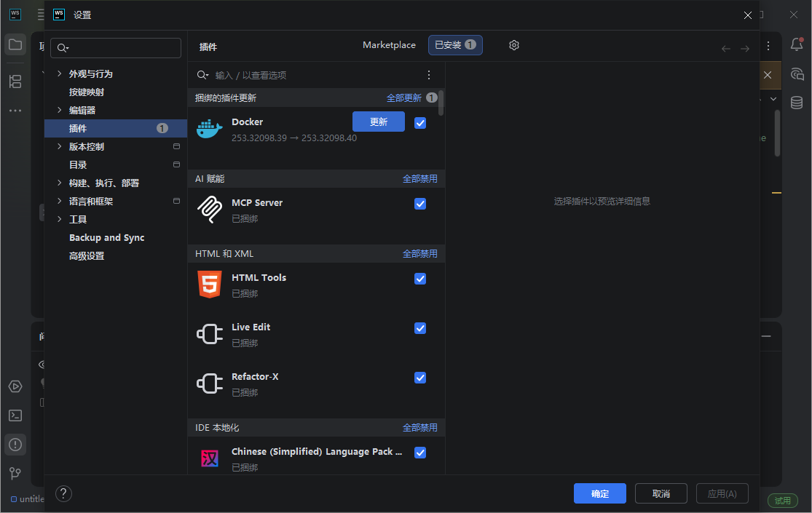
Task: Switch to the Marketplace tab
Action: pos(389,44)
